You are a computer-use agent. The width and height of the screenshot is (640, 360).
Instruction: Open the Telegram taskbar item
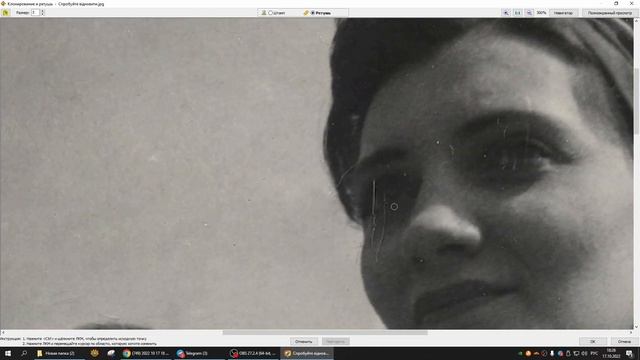[x=199, y=353]
